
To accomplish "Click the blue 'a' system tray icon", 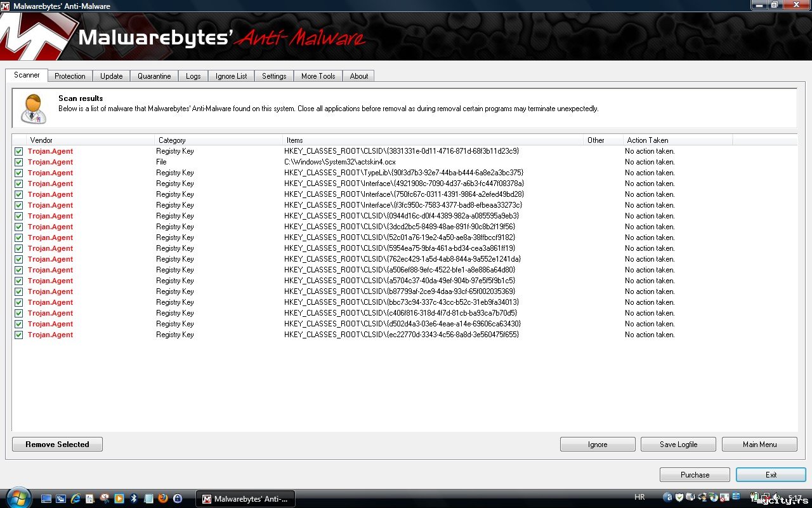I will [667, 497].
